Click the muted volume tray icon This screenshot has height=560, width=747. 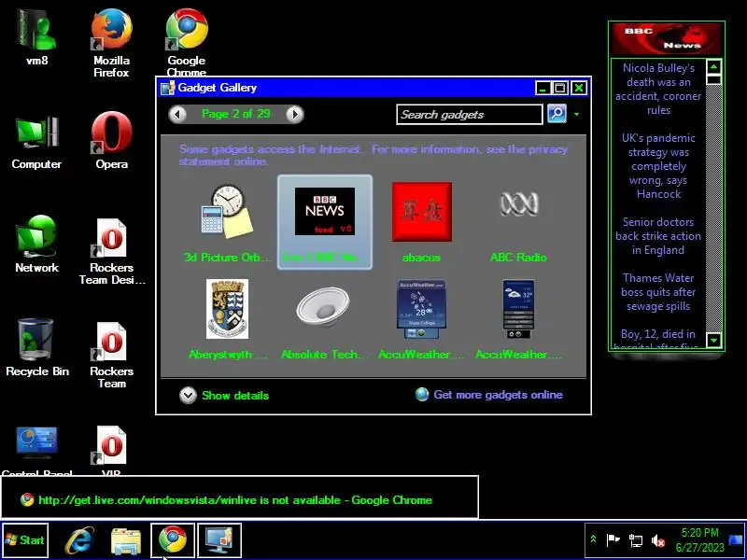coord(658,540)
